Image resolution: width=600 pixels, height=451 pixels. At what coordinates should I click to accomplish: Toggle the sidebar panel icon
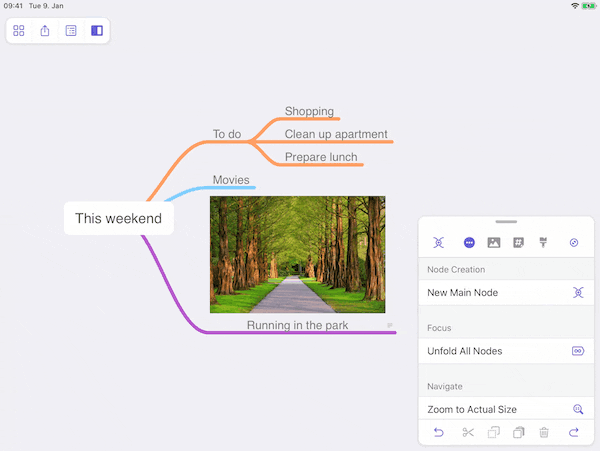[97, 31]
